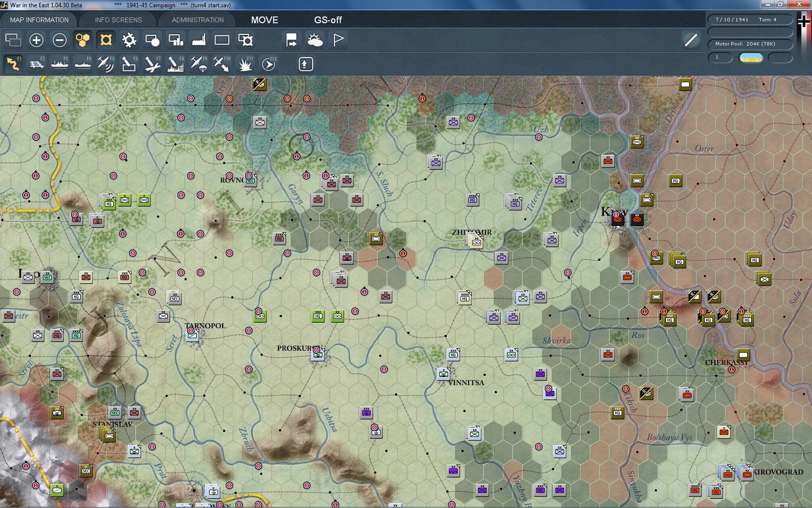Toggle the hex grid display
This screenshot has width=812, height=508.
click(83, 40)
